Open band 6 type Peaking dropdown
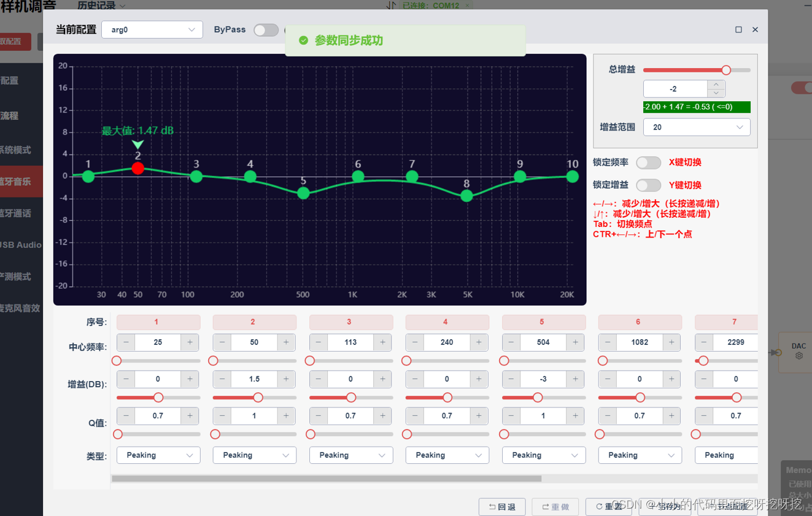Screen dimensions: 812x516 [640, 455]
